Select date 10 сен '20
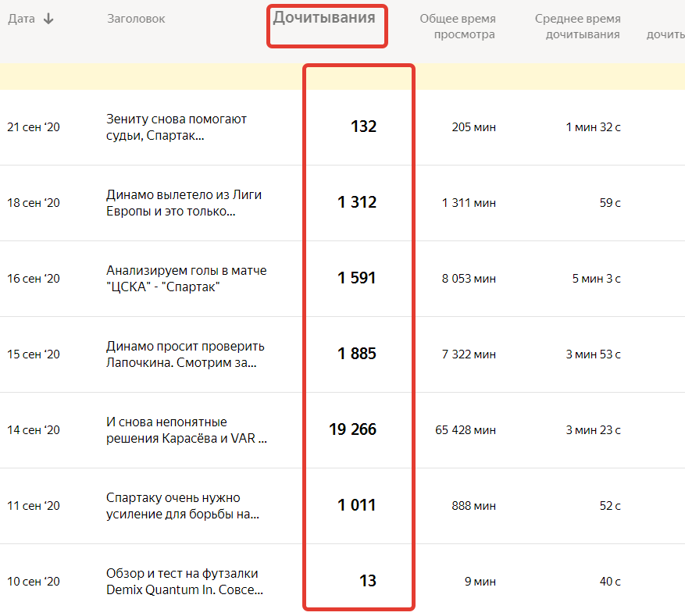The image size is (685, 616). 34,582
